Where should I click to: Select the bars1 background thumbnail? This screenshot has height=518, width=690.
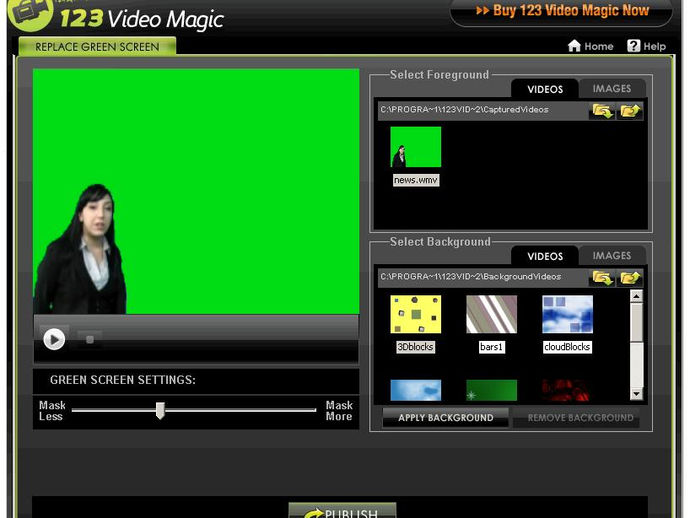click(x=492, y=314)
